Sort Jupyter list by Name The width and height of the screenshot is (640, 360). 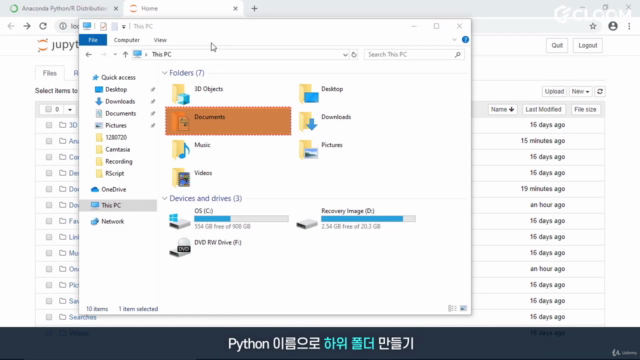coord(502,109)
